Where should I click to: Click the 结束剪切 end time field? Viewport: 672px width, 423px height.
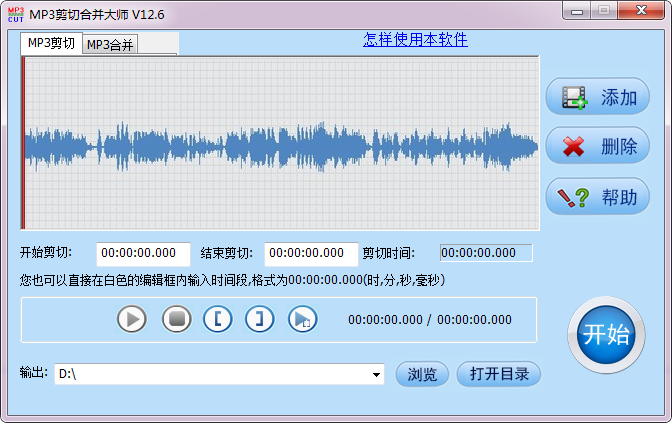coord(311,253)
